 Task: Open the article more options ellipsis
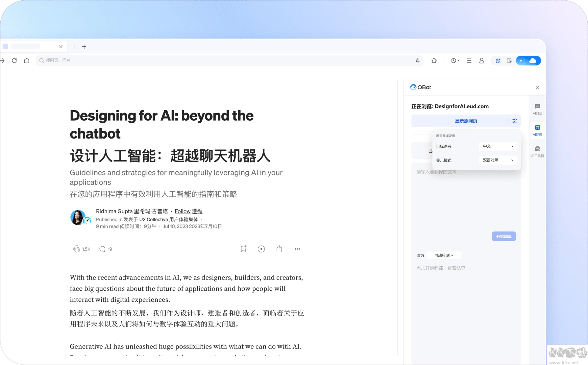coord(297,249)
